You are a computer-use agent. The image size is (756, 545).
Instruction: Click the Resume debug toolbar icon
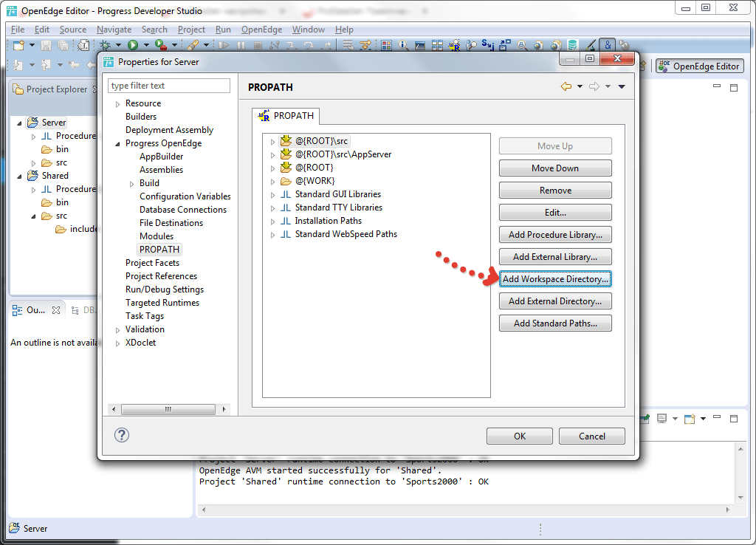[224, 45]
